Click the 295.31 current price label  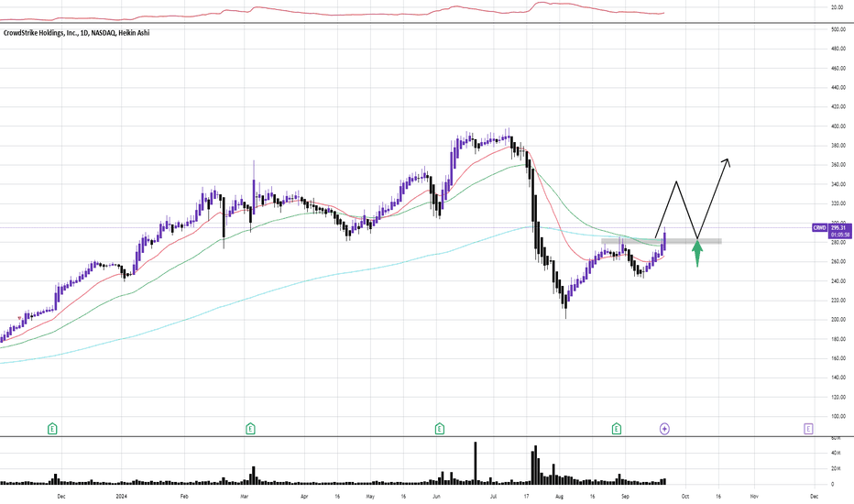[x=839, y=228]
